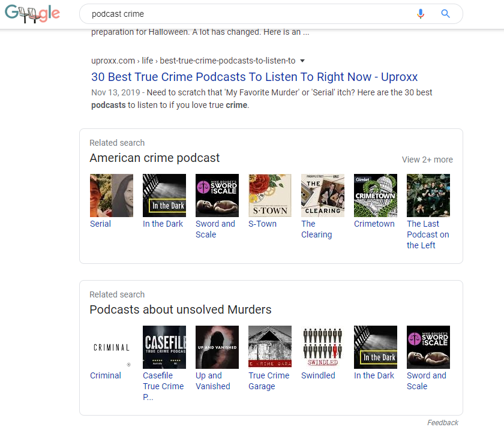504x433 pixels.
Task: Click the Feedback link
Action: point(442,423)
